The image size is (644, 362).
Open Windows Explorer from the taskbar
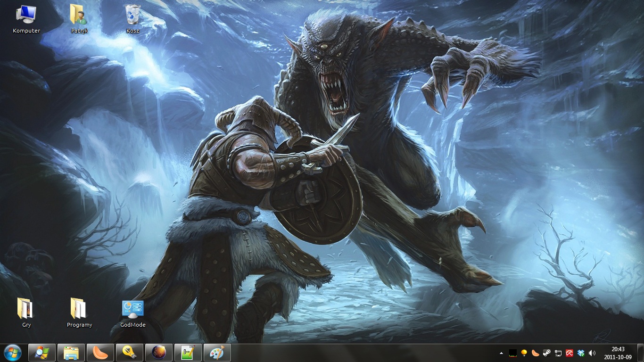[71, 353]
